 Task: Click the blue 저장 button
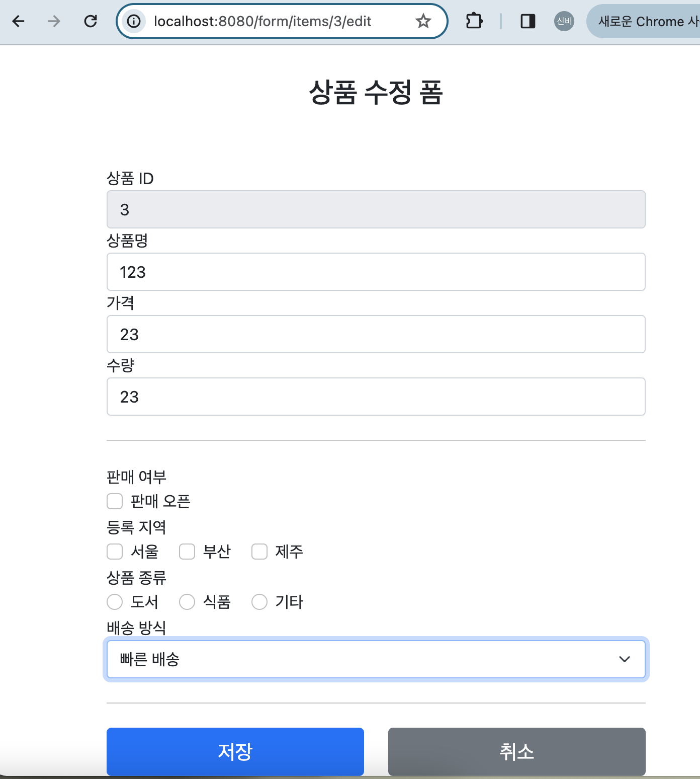coord(235,752)
